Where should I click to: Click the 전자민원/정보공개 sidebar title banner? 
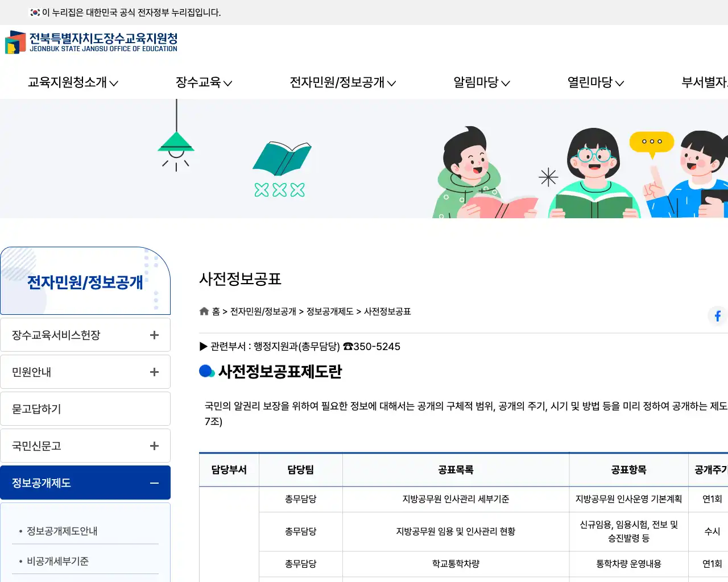pyautogui.click(x=85, y=281)
